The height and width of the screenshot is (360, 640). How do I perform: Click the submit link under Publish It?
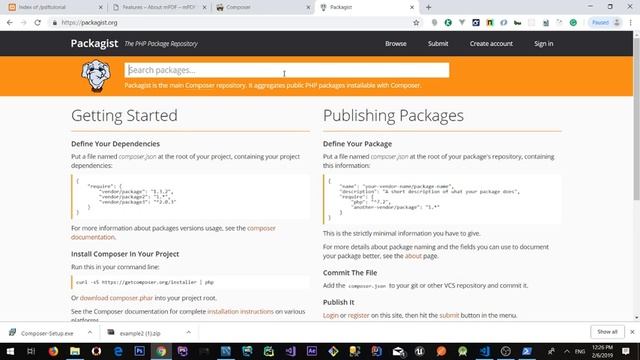(449, 316)
